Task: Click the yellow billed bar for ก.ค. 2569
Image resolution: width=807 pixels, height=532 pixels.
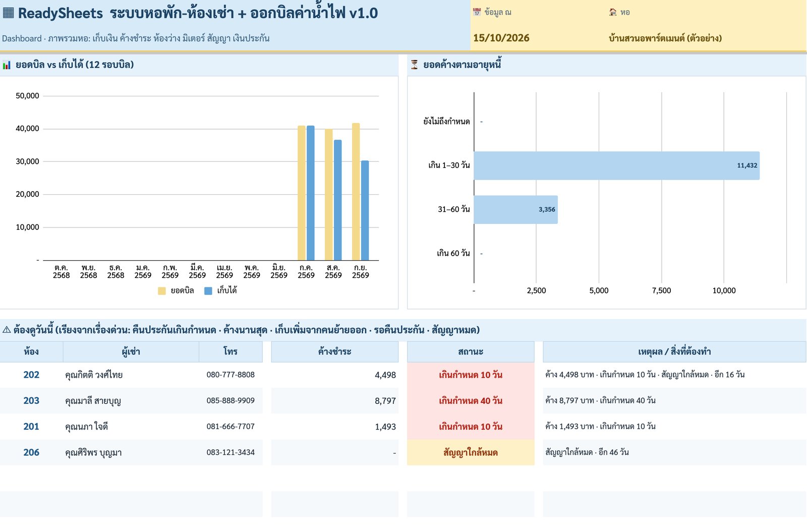Action: [302, 193]
